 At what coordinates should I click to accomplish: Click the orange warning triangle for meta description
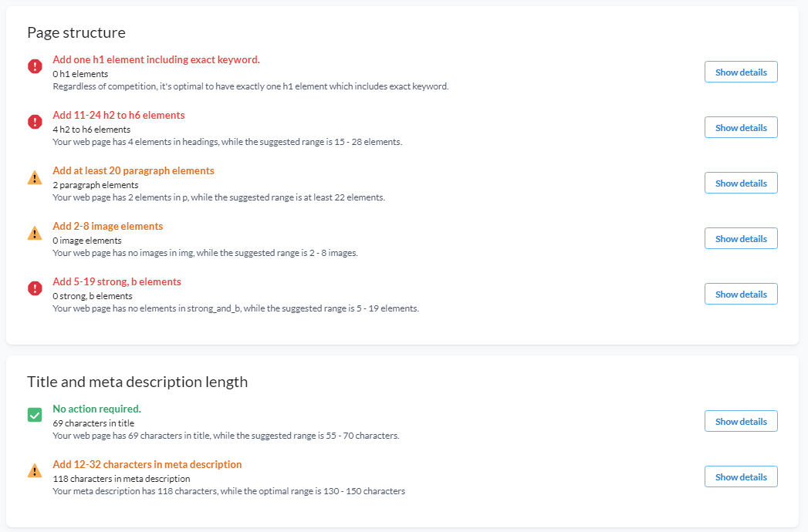(x=35, y=471)
